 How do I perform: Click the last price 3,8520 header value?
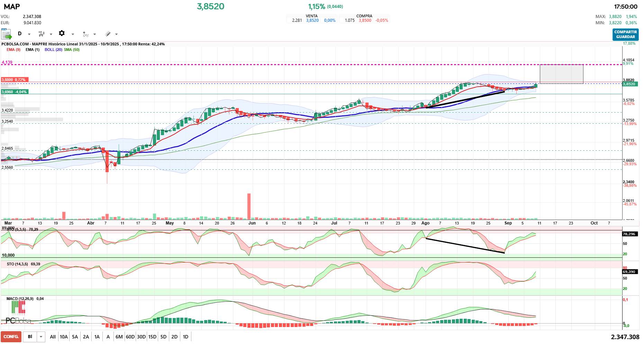click(x=210, y=7)
